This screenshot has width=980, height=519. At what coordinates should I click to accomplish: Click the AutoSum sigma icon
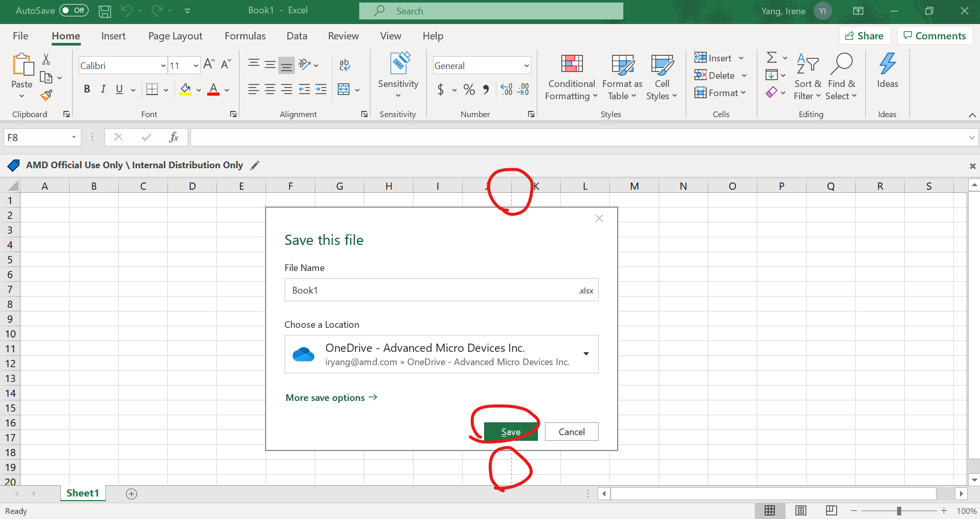tap(772, 57)
